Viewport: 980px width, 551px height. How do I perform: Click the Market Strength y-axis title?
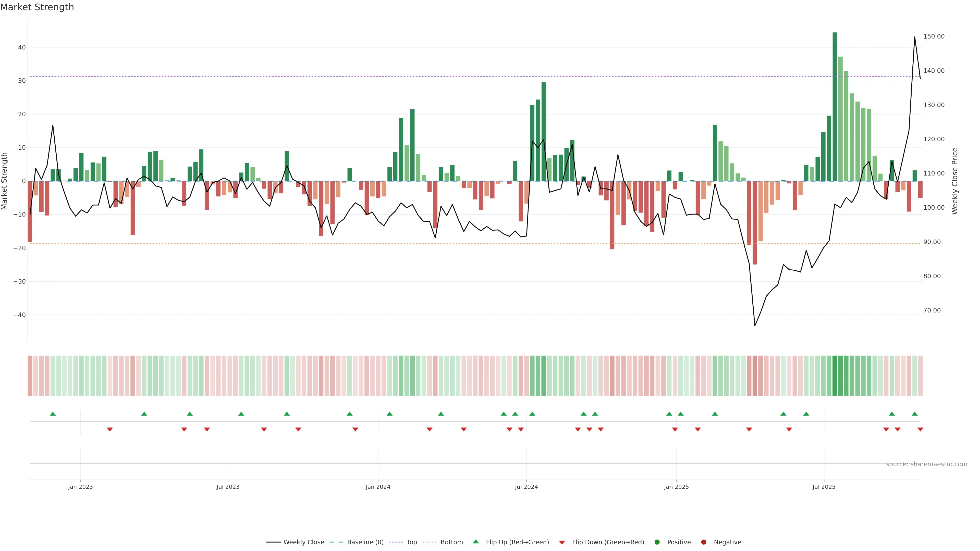(5, 181)
